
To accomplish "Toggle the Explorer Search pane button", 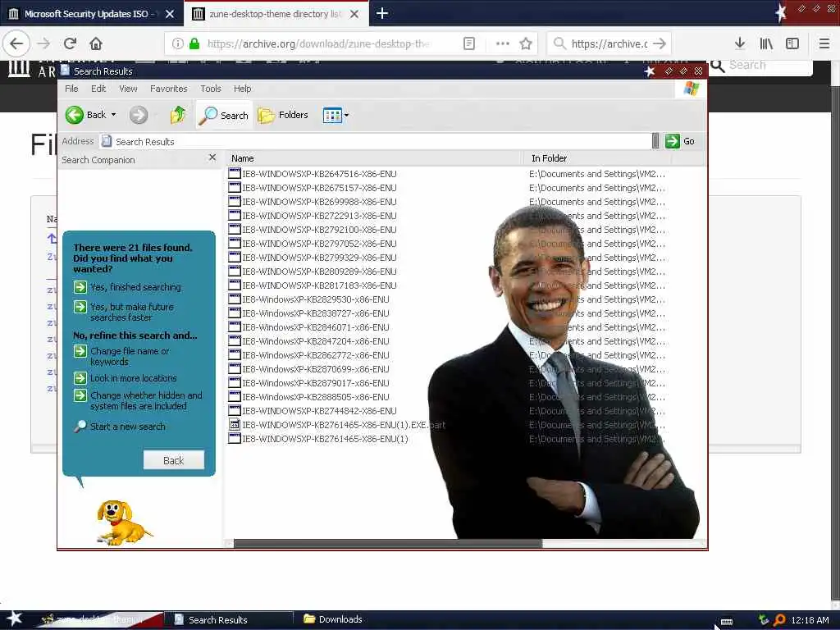I will click(x=223, y=115).
